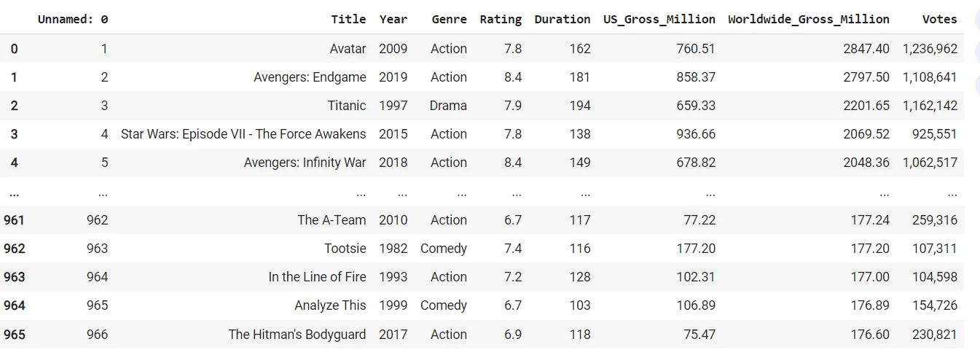
Task: Select the Avatar title cell
Action: (x=348, y=49)
